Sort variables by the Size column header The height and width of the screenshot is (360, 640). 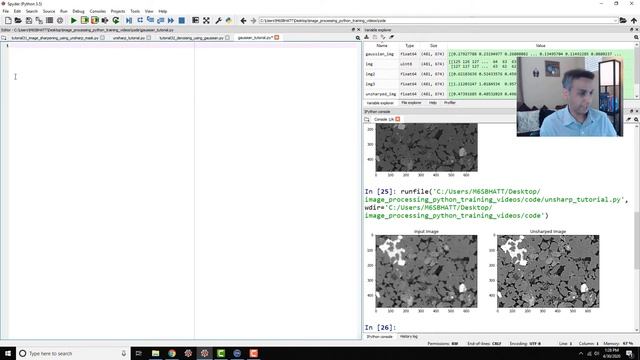(x=433, y=46)
